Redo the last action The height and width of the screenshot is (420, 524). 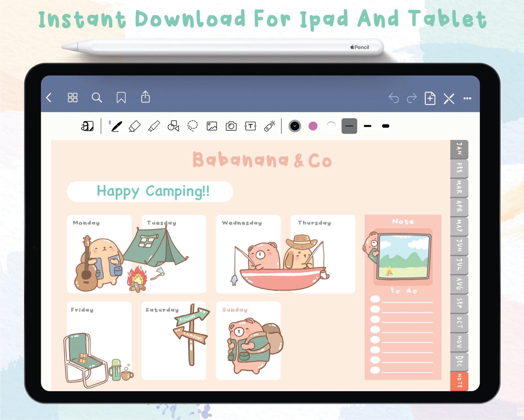point(412,98)
